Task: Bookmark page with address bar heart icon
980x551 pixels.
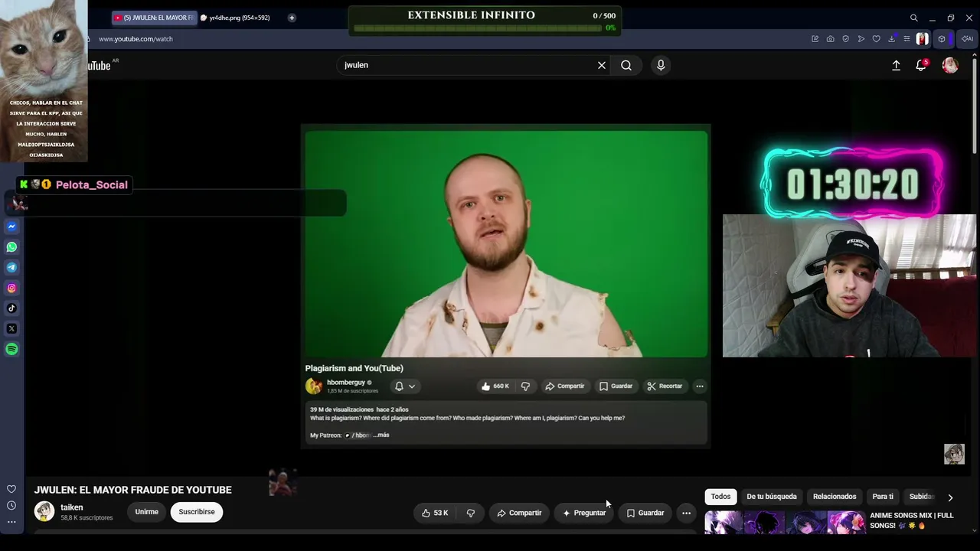Action: 877,39
